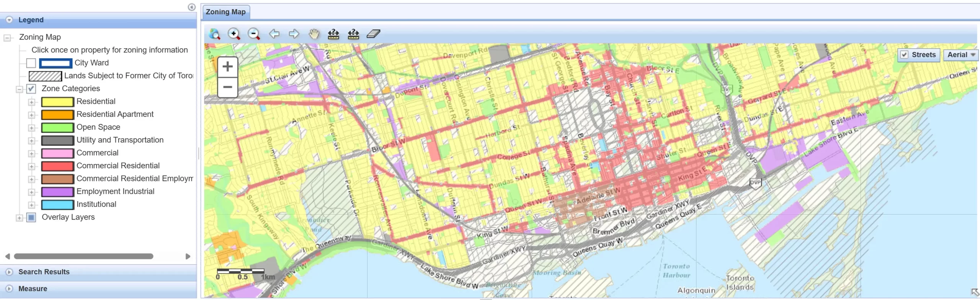
Task: Open overview map arrow at map corner
Action: pyautogui.click(x=975, y=293)
